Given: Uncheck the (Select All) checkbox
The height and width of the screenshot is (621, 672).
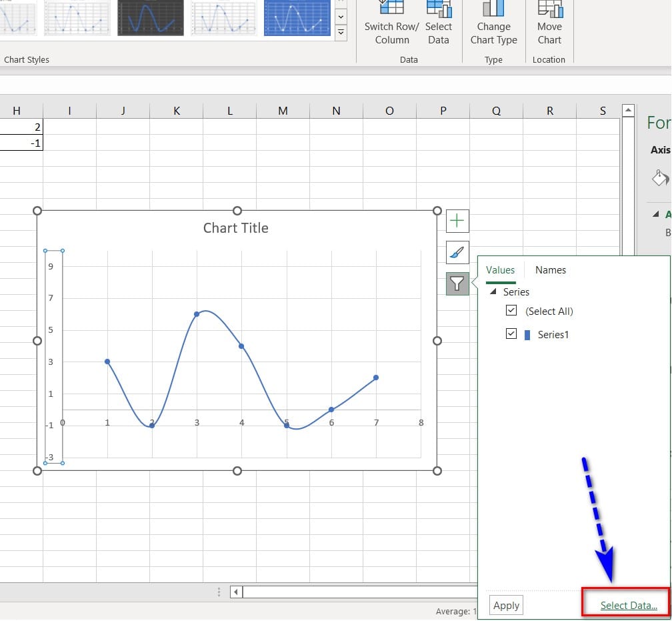Looking at the screenshot, I should (511, 311).
